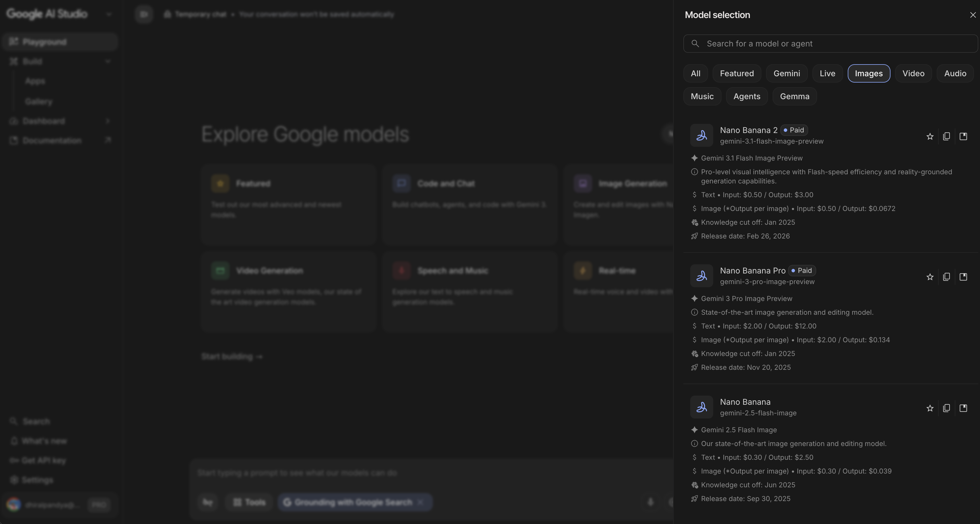Screen dimensions: 980x524
Task: Copy the gemini-3.1-flash-image-preview model ID
Action: (x=946, y=136)
